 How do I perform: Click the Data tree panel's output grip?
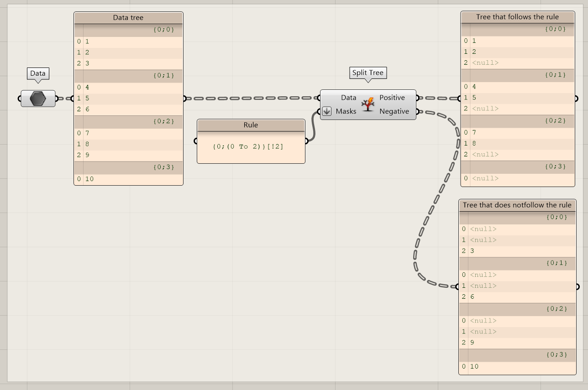tap(184, 98)
